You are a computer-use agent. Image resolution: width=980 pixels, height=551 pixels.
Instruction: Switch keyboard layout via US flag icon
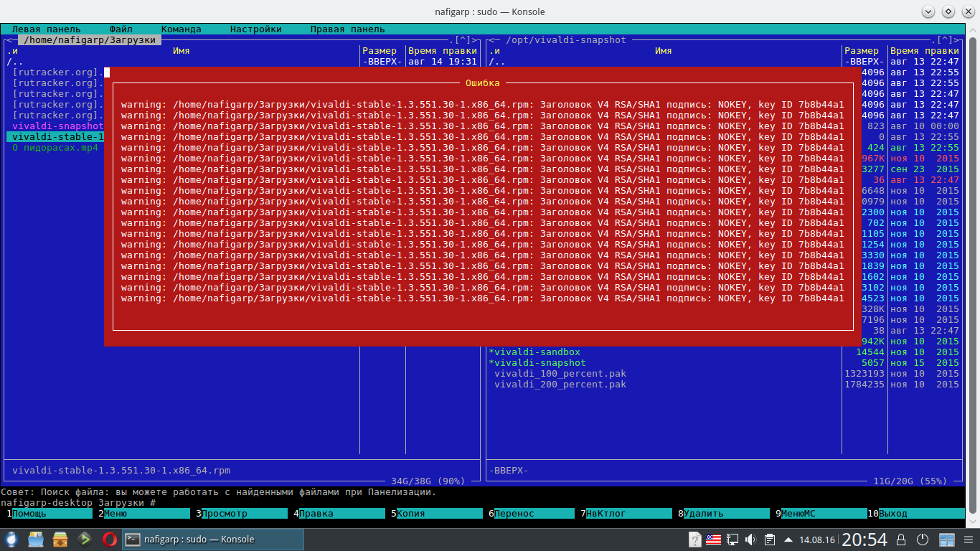point(714,540)
